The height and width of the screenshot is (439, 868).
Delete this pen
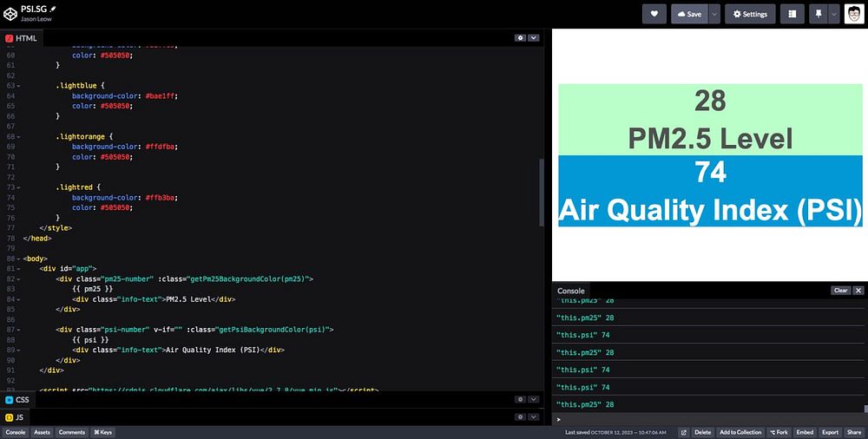(x=702, y=432)
